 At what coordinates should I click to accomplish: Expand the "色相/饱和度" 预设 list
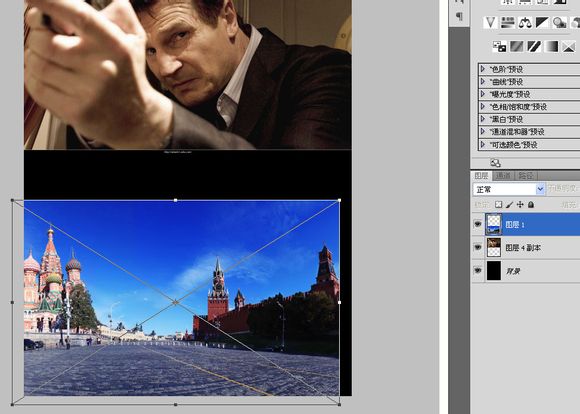coord(482,107)
